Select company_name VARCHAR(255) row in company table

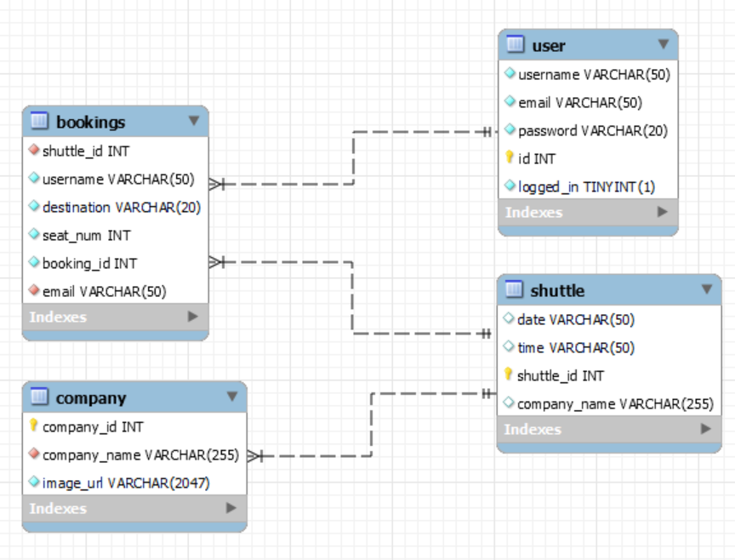[x=134, y=455]
